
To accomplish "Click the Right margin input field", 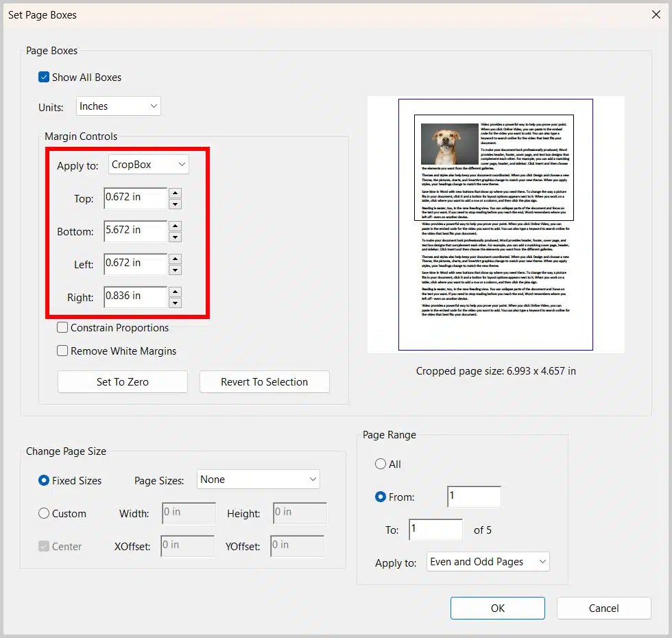I will (136, 297).
